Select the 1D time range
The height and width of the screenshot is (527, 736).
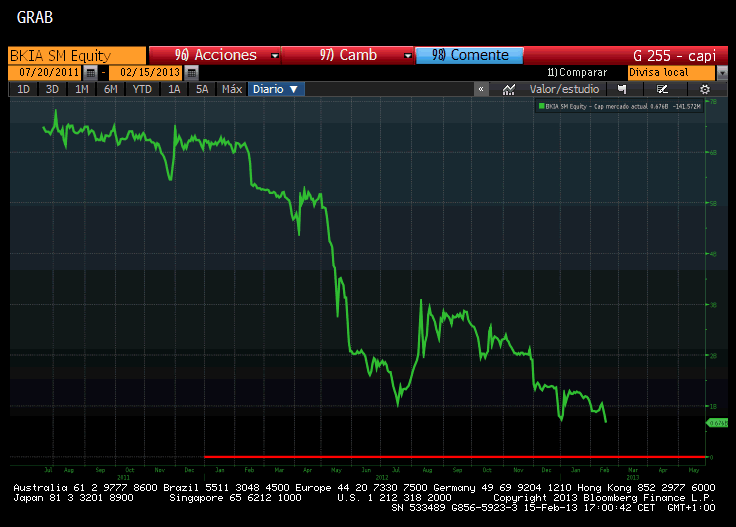[23, 89]
